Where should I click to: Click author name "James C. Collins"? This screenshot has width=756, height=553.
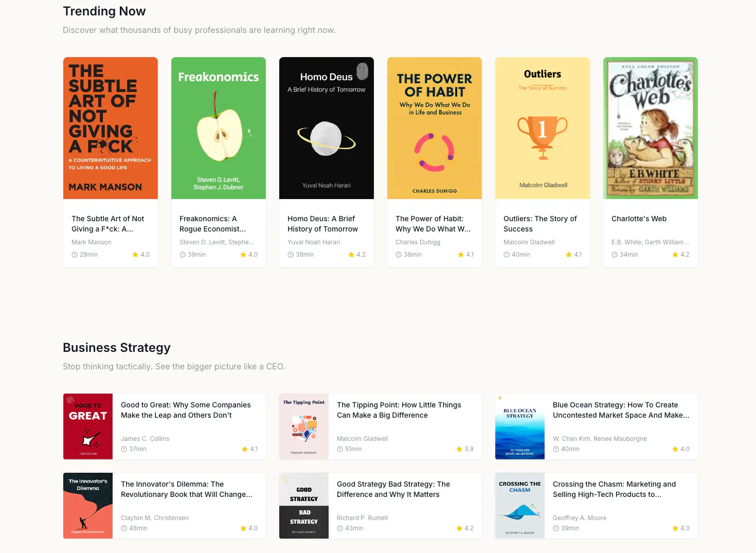click(x=145, y=439)
